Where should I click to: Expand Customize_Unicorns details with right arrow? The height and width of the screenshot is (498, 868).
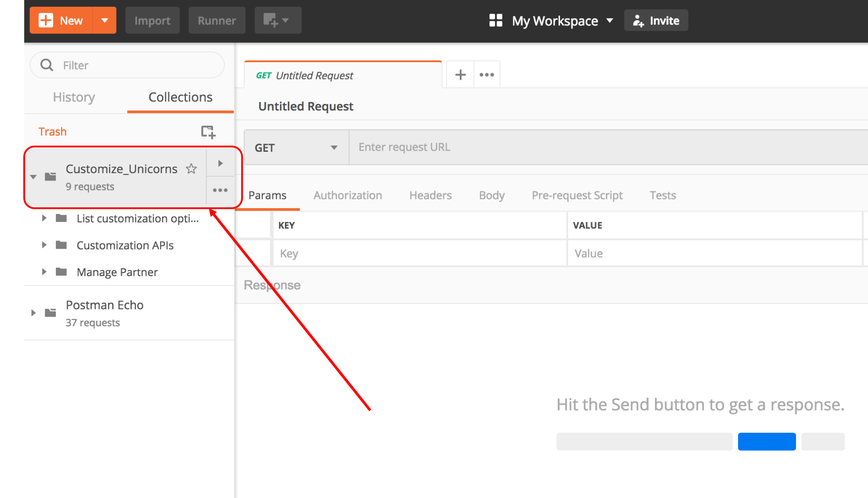[x=220, y=163]
